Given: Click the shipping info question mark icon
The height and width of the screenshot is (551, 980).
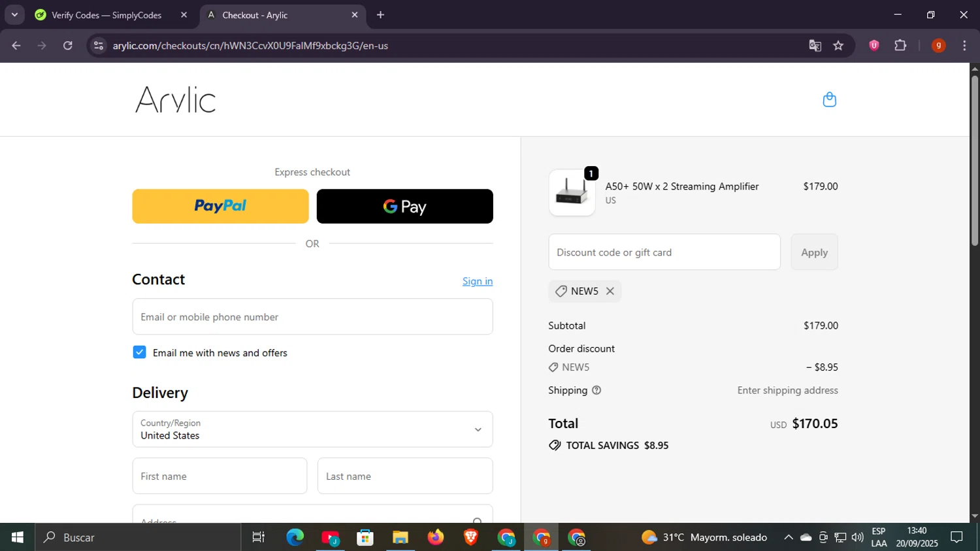Looking at the screenshot, I should pos(596,390).
